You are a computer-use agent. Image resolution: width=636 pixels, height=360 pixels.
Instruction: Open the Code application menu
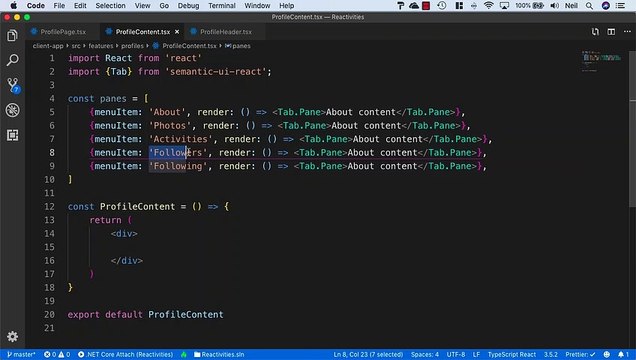point(36,6)
